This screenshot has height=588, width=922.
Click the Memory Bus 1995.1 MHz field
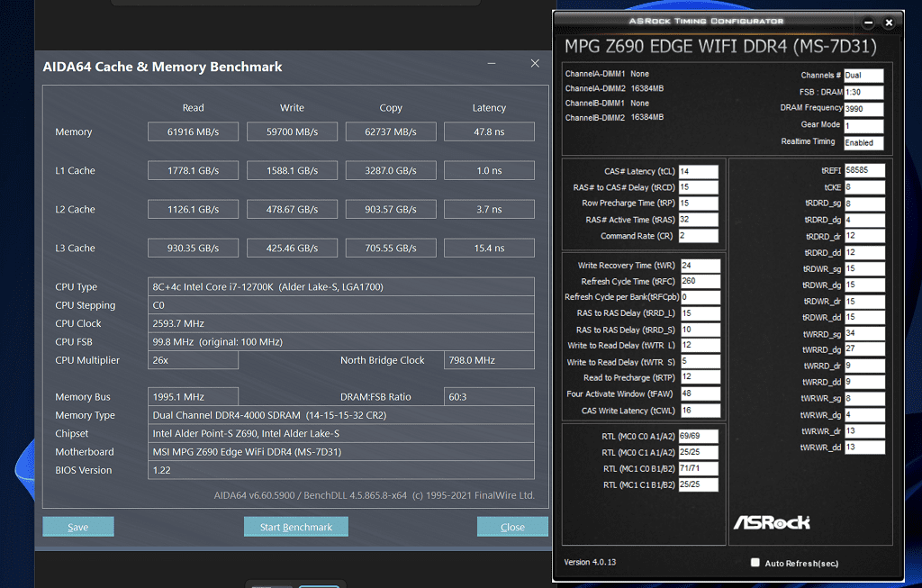(193, 397)
